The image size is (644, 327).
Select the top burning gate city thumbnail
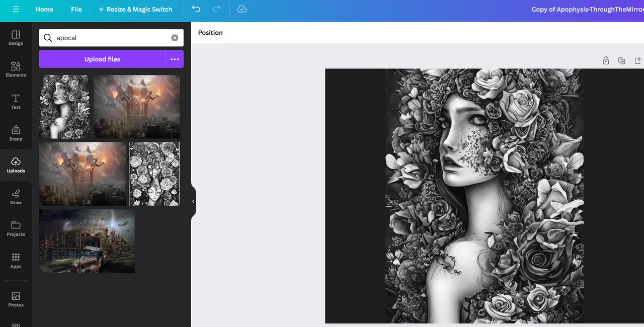pyautogui.click(x=137, y=107)
